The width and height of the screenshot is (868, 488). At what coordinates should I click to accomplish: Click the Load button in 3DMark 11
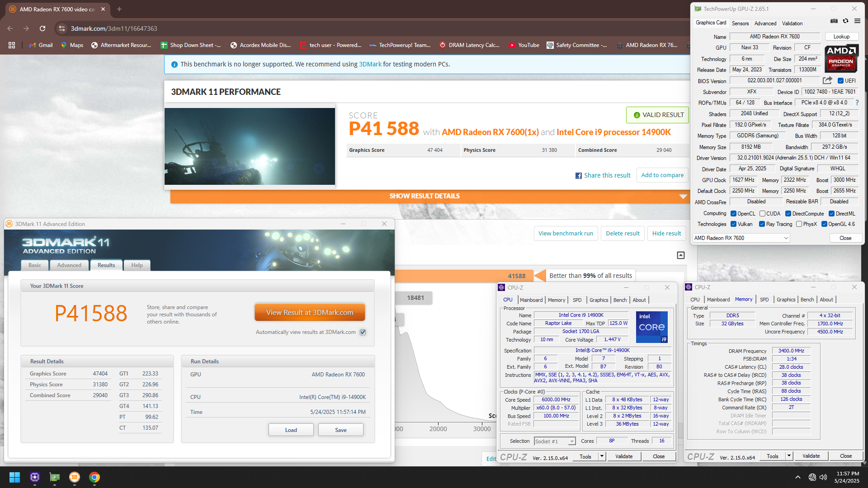291,430
